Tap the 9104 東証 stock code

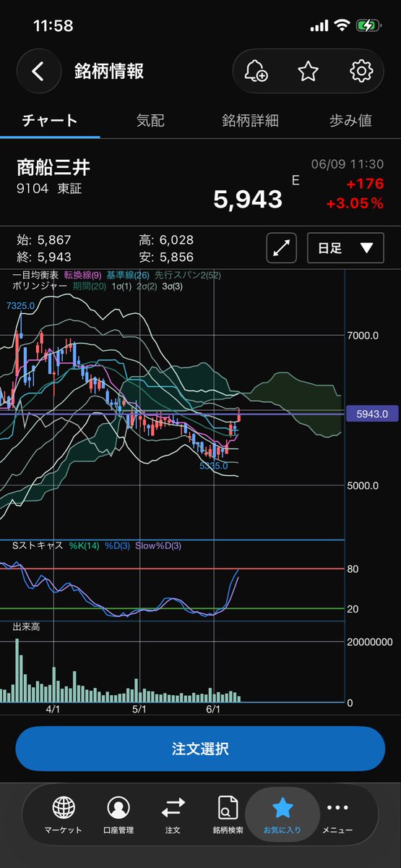point(48,190)
